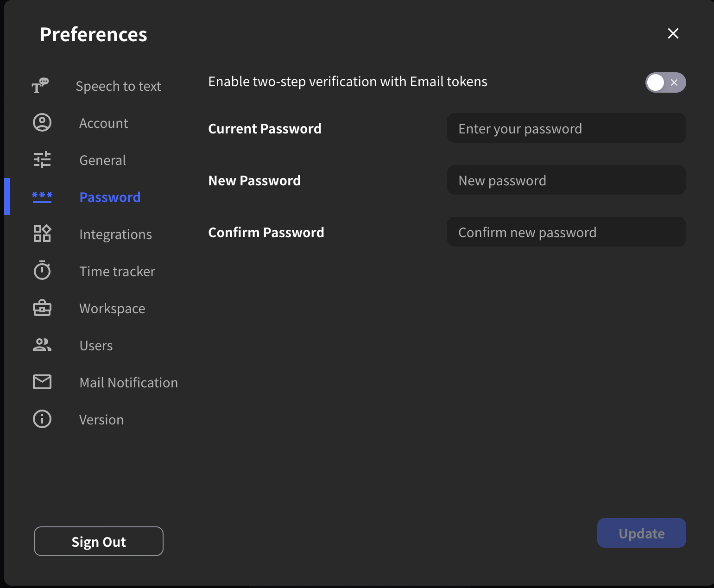Open Workspace using the briefcase icon
The width and height of the screenshot is (714, 588).
pyautogui.click(x=42, y=308)
